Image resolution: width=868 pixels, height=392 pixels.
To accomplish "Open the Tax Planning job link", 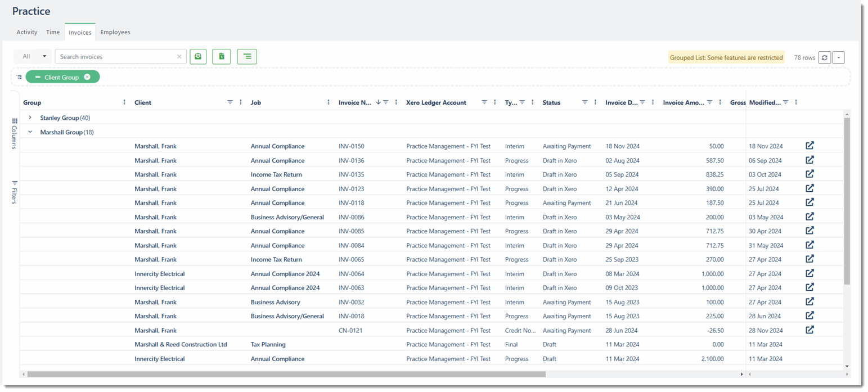I will point(268,344).
